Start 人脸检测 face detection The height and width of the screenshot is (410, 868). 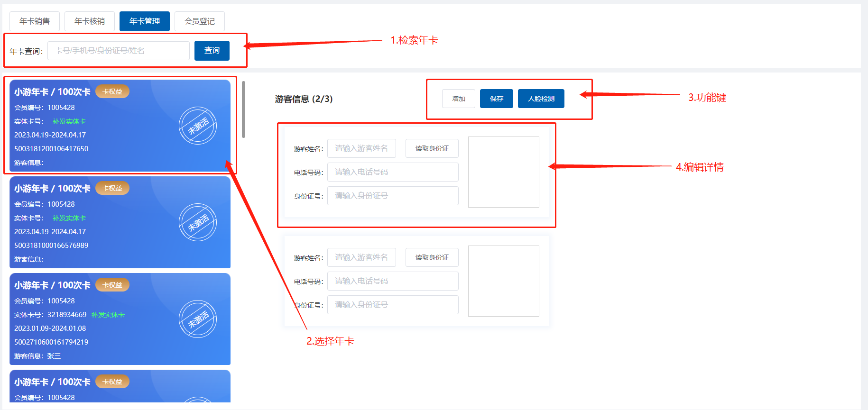541,99
